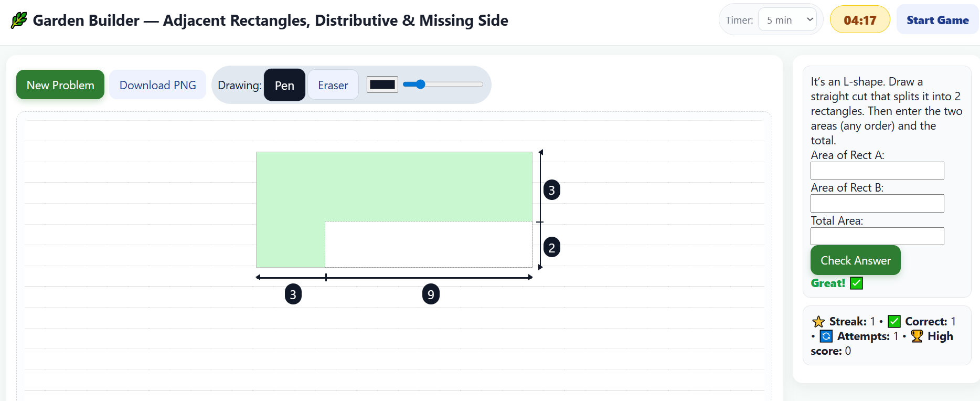Viewport: 980px width, 401px height.
Task: Open the black pen color swatch
Action: click(382, 85)
